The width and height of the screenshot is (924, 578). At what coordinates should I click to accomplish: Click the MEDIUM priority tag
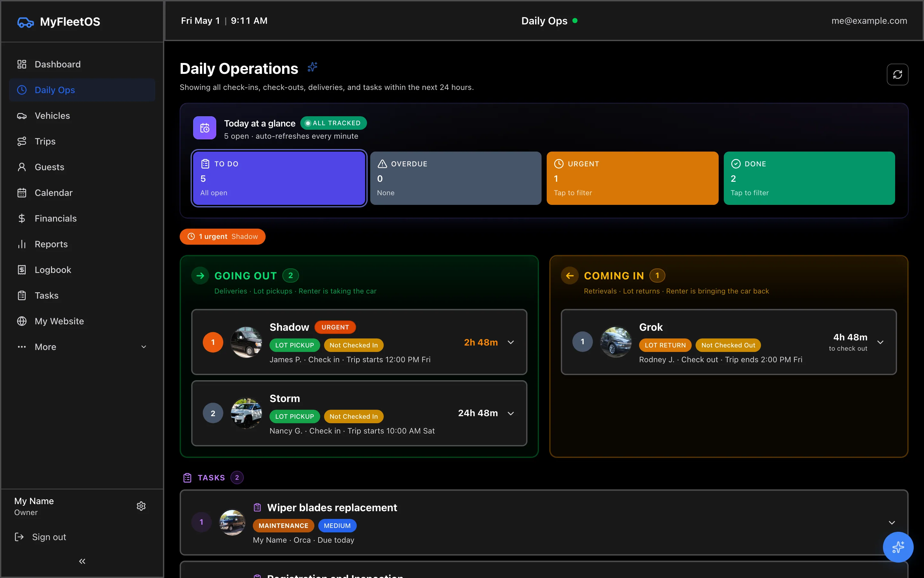pyautogui.click(x=337, y=526)
